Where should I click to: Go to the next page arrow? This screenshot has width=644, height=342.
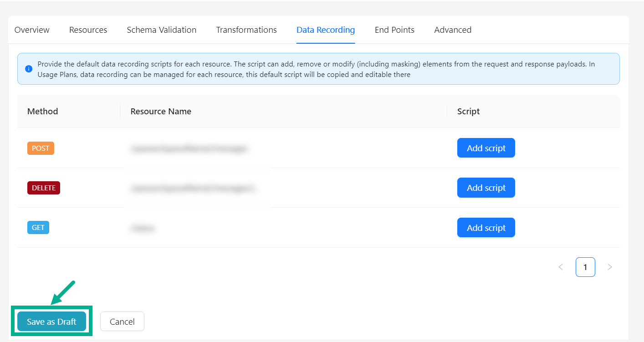[x=610, y=267]
